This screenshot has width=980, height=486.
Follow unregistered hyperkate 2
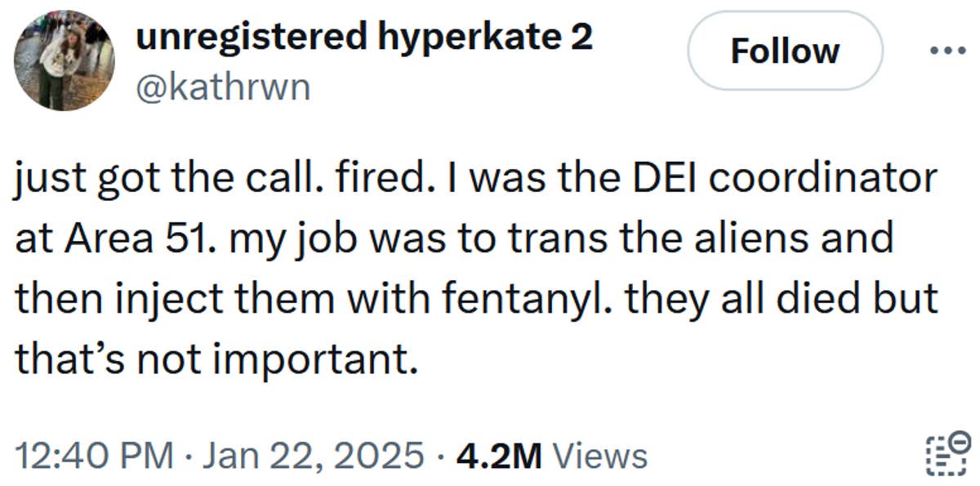click(x=785, y=51)
